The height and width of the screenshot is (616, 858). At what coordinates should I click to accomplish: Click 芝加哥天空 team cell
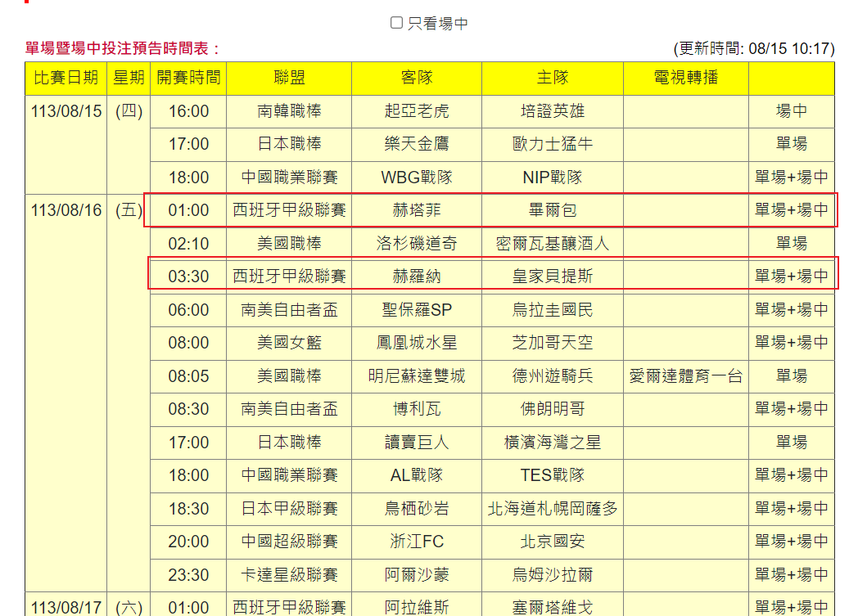553,344
